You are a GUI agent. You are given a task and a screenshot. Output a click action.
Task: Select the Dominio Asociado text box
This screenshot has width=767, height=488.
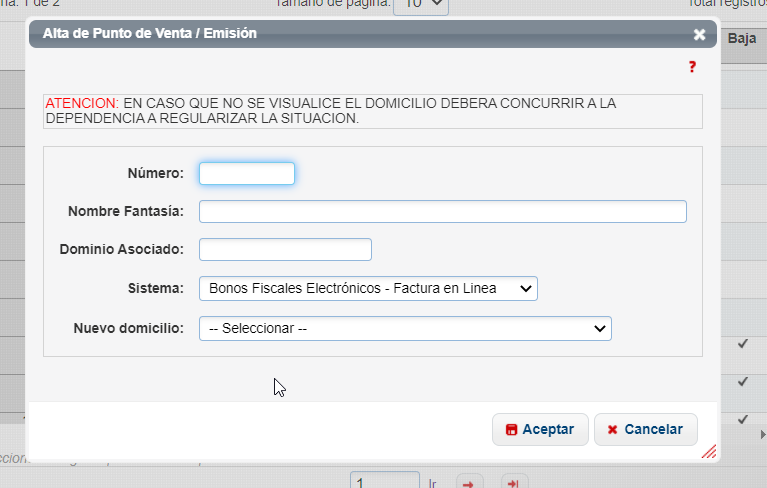pos(285,249)
